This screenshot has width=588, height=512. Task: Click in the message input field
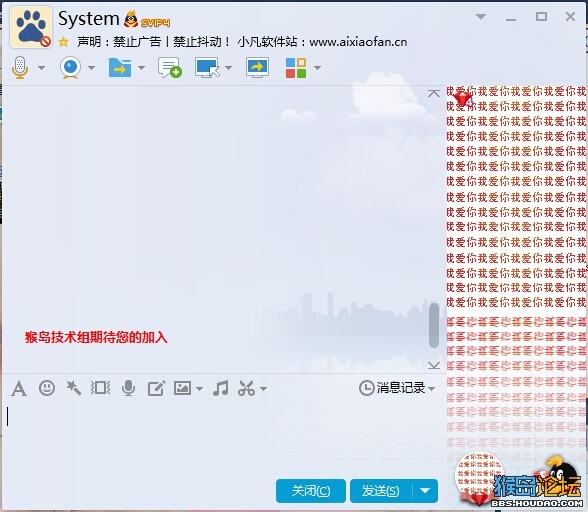[224, 437]
